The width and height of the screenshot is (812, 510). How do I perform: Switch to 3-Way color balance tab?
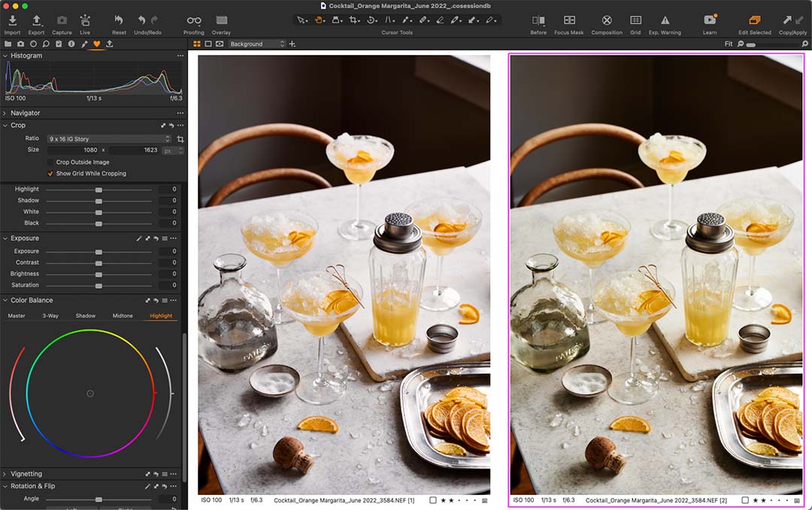[x=50, y=316]
